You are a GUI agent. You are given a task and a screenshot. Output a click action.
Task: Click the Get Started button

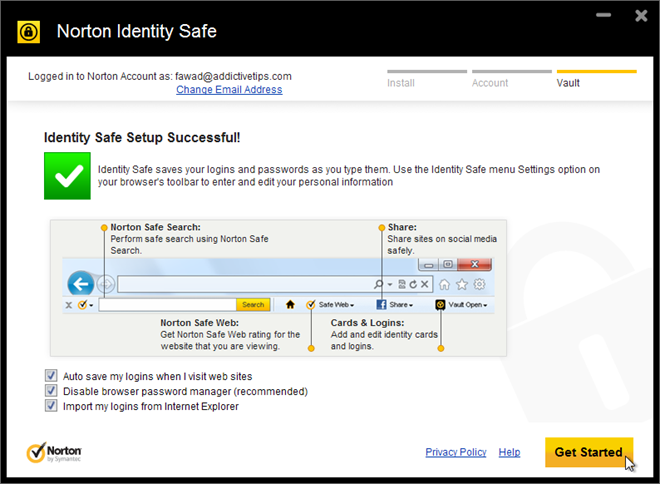pos(589,452)
